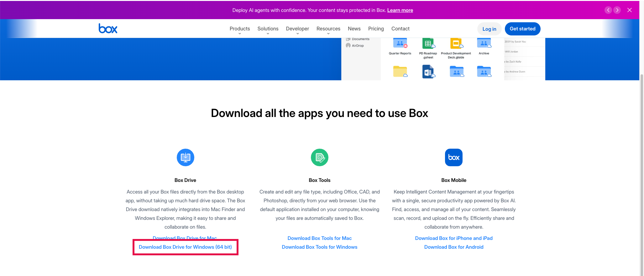Click the 'Download all the apps' heading

pyautogui.click(x=320, y=113)
